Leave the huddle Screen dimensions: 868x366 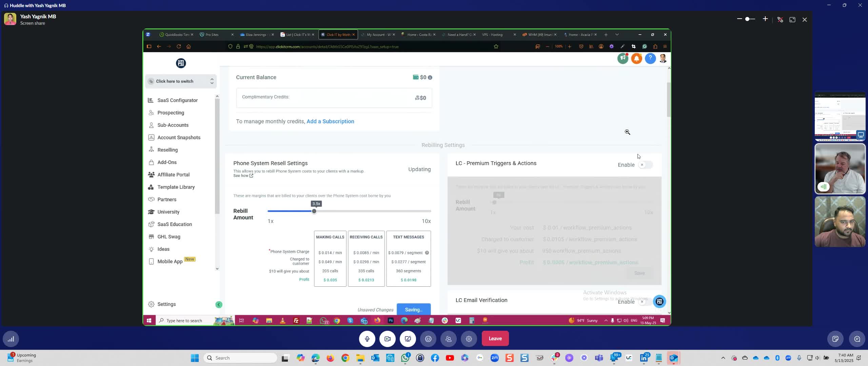coord(495,339)
